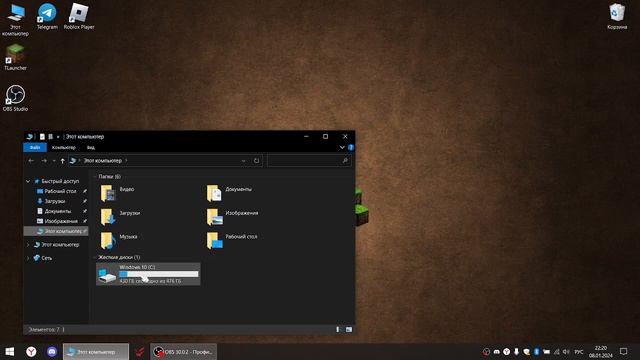Open the clock showing 22:20
The height and width of the screenshot is (360, 640).
point(600,351)
